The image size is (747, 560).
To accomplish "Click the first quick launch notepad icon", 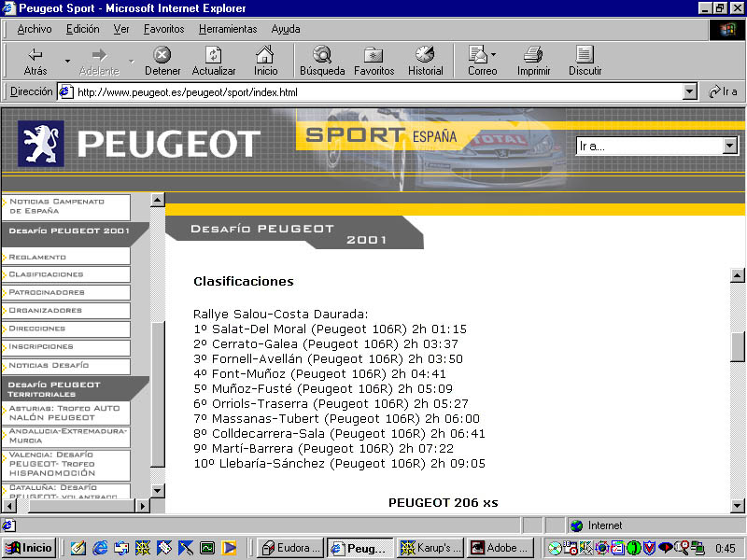I will (x=78, y=548).
